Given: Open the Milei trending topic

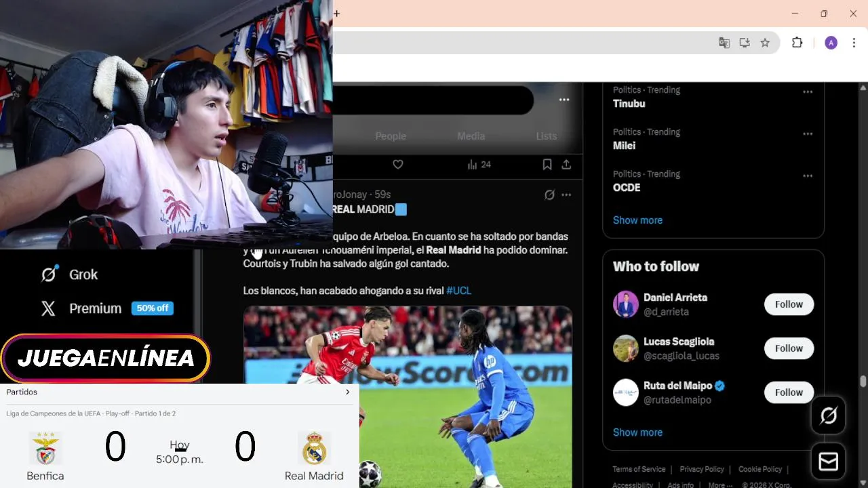Looking at the screenshot, I should click(624, 146).
